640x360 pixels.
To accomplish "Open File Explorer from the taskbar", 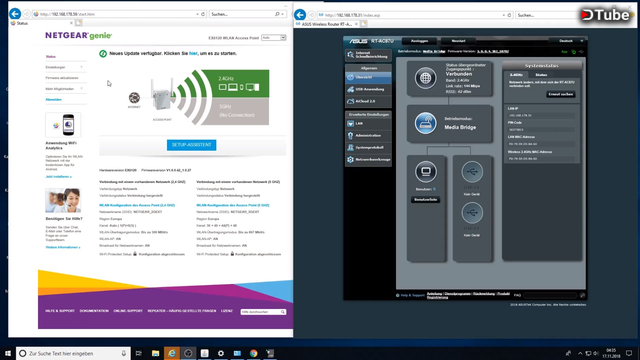I will [x=156, y=353].
